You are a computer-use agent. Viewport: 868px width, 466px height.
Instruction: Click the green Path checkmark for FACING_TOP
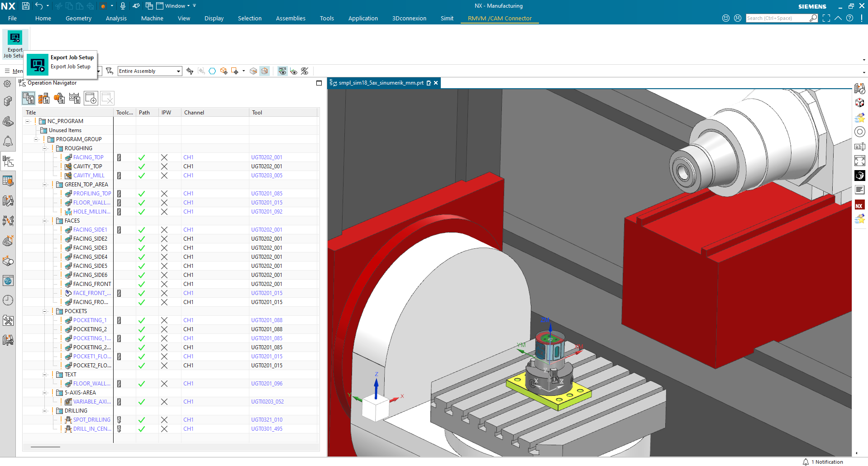tap(142, 157)
